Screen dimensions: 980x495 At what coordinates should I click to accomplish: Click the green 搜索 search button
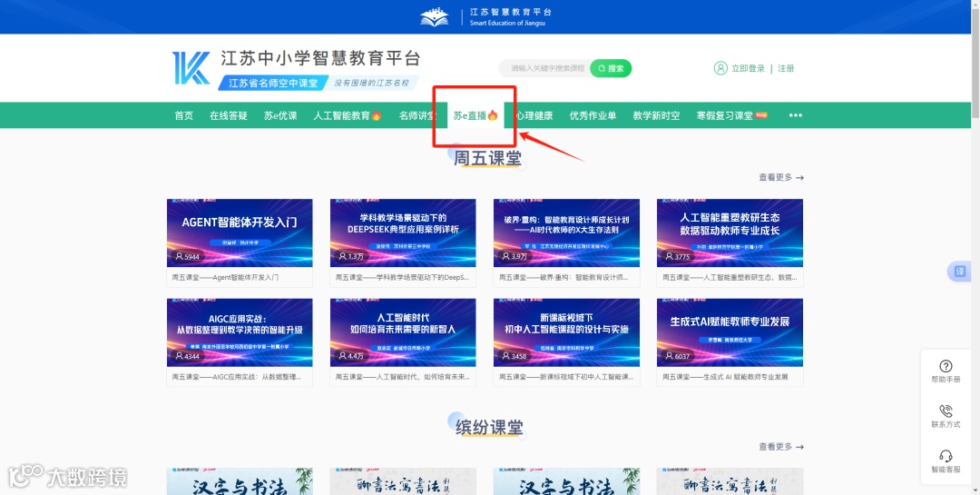[611, 68]
